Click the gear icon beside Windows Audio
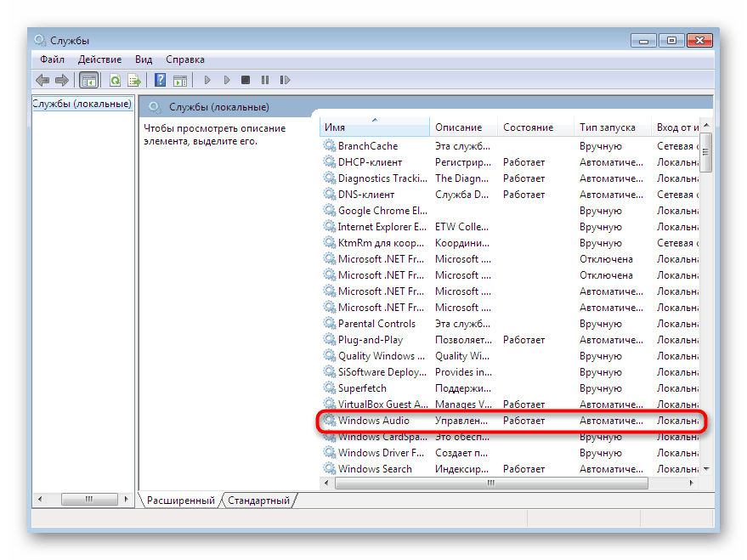Viewport: 747px width, 560px height. point(329,420)
